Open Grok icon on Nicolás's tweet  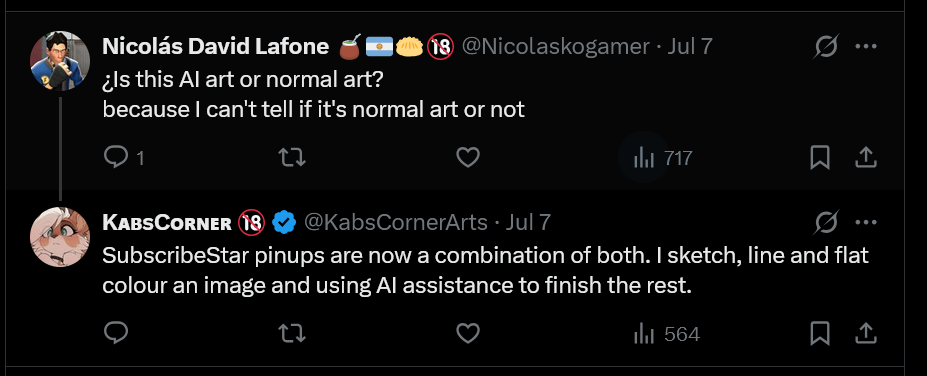coord(825,46)
